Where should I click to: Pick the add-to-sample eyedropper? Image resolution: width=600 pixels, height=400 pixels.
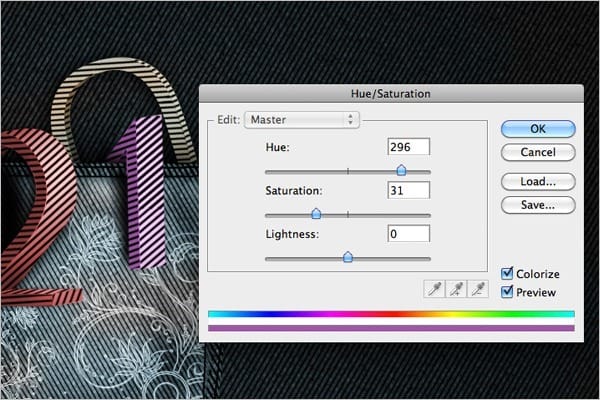click(x=455, y=289)
